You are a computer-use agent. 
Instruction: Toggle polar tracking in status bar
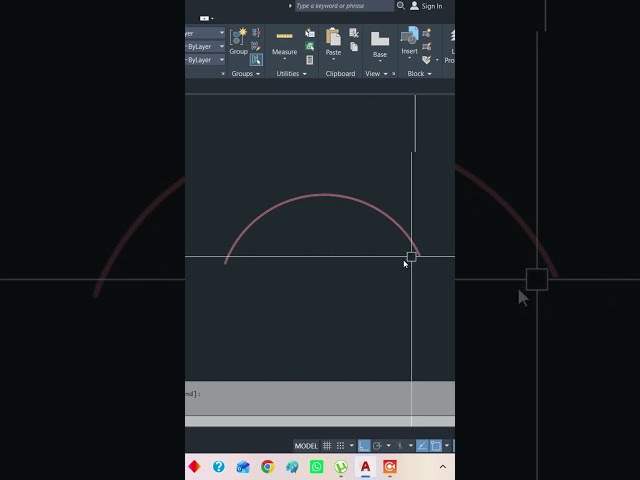[x=377, y=446]
